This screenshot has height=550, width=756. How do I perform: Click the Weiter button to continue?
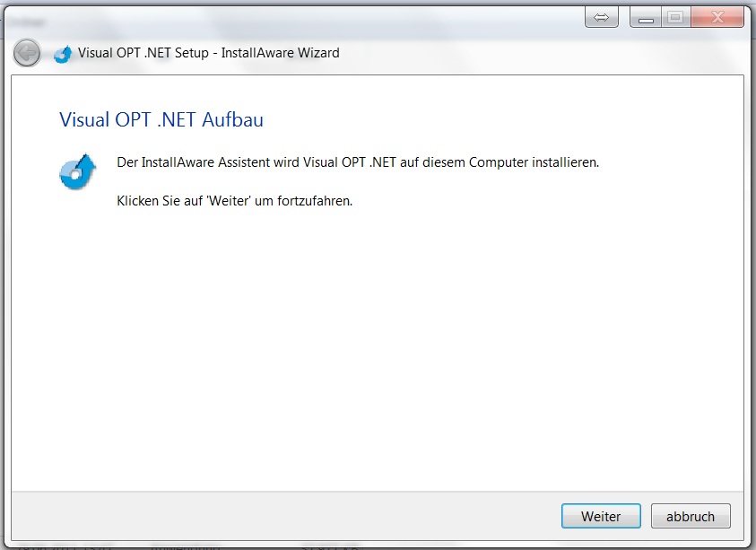601,516
